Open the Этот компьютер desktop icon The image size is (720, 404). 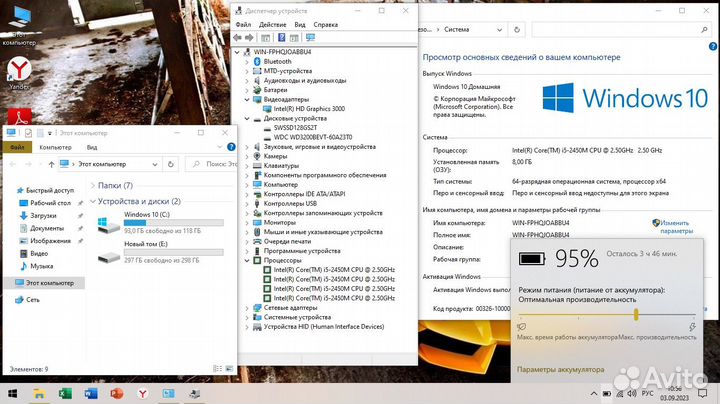19,25
